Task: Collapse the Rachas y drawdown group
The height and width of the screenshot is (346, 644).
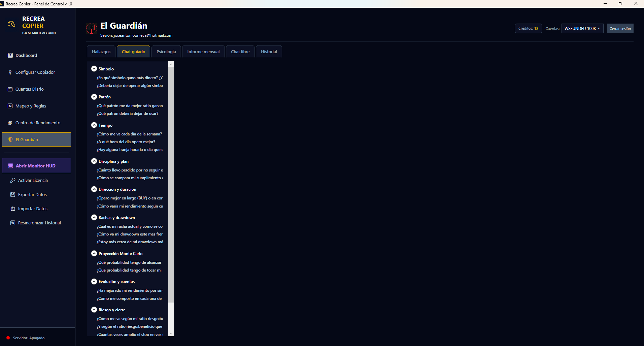Action: (94, 217)
